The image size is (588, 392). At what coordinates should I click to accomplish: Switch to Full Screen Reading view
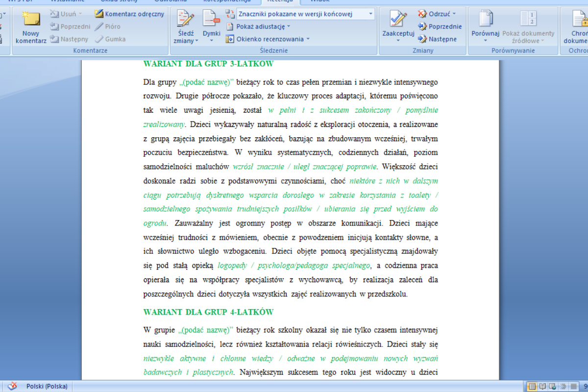pos(542,387)
